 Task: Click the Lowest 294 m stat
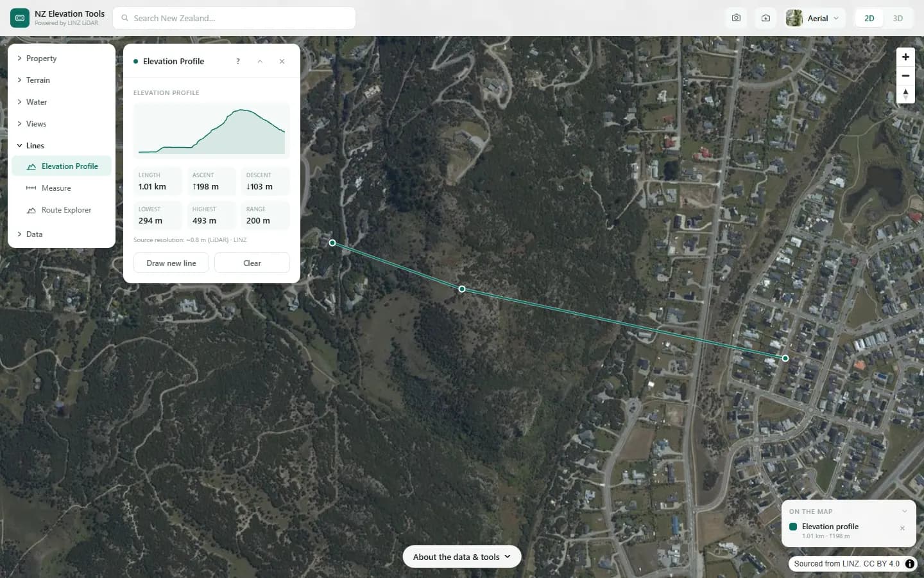(x=158, y=215)
